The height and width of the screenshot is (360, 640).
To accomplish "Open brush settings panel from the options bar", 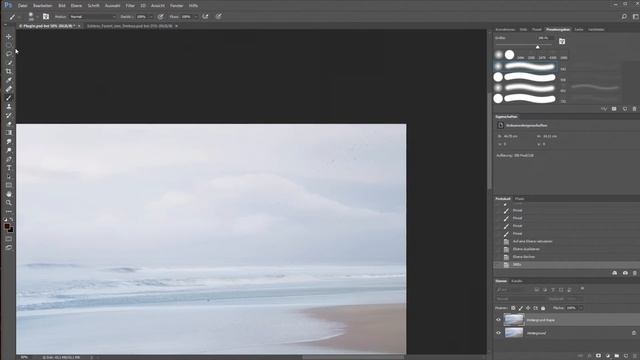I will pos(46,17).
